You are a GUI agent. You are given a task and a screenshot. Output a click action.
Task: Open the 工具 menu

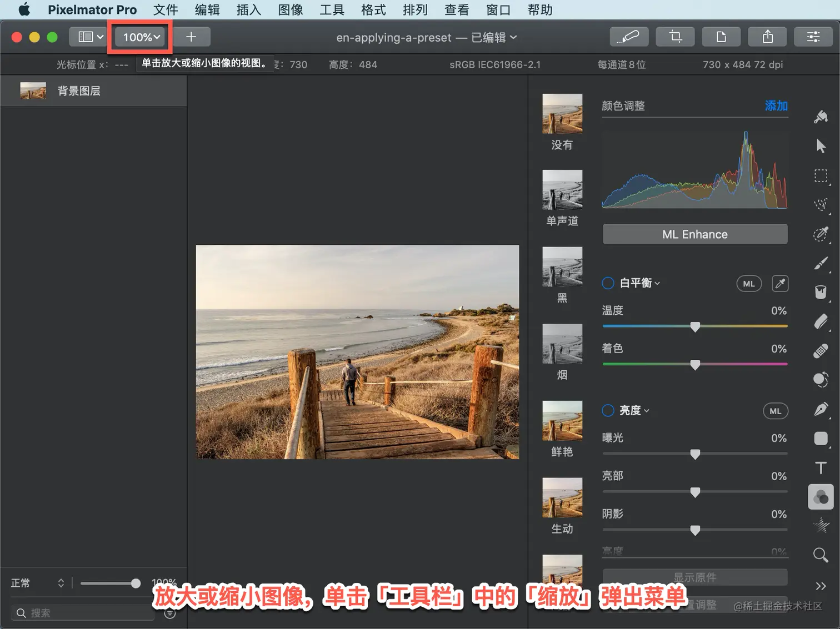click(x=332, y=10)
